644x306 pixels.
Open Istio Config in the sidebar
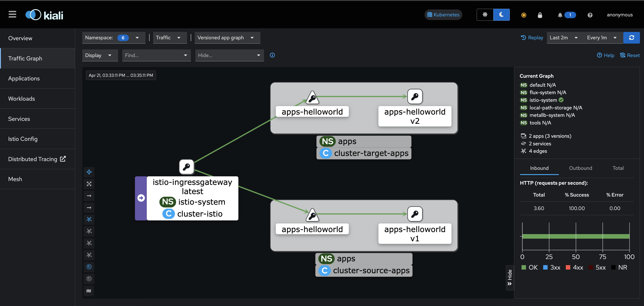coord(23,139)
